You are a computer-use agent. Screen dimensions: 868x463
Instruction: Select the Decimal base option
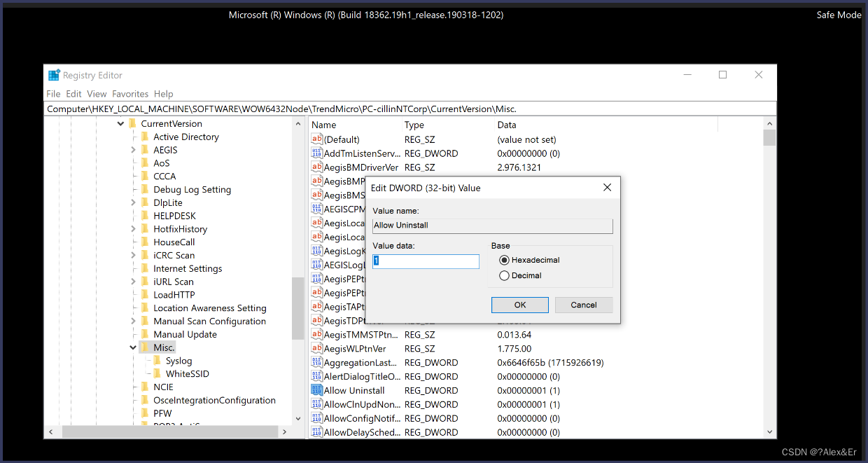point(504,275)
